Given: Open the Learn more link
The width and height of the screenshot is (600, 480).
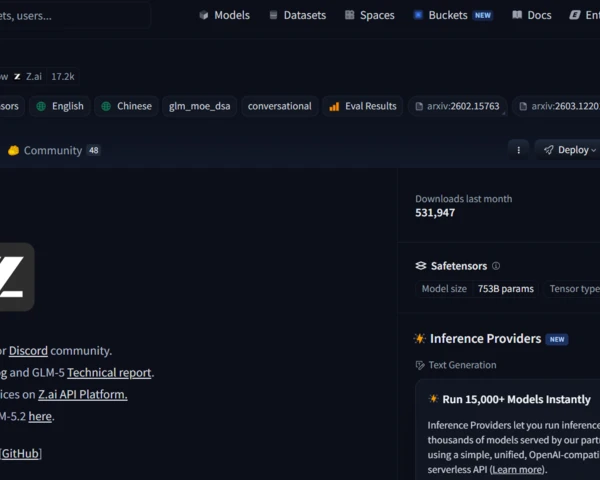Looking at the screenshot, I should pos(518,470).
